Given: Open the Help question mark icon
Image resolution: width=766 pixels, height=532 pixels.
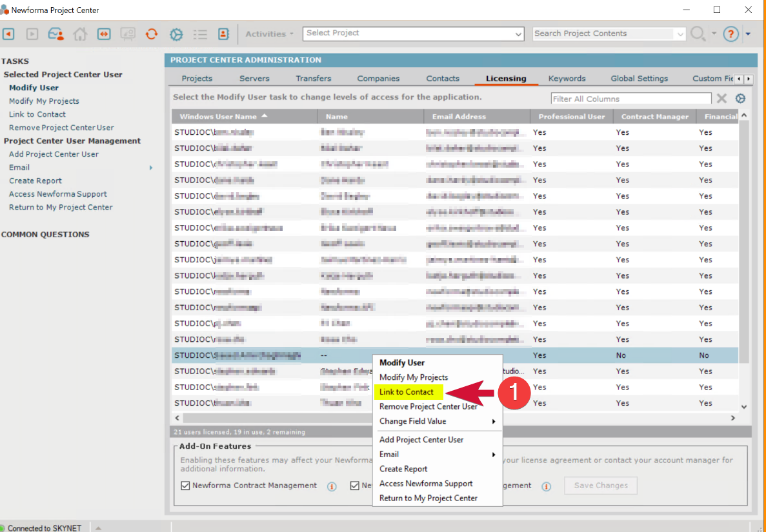Looking at the screenshot, I should tap(731, 34).
